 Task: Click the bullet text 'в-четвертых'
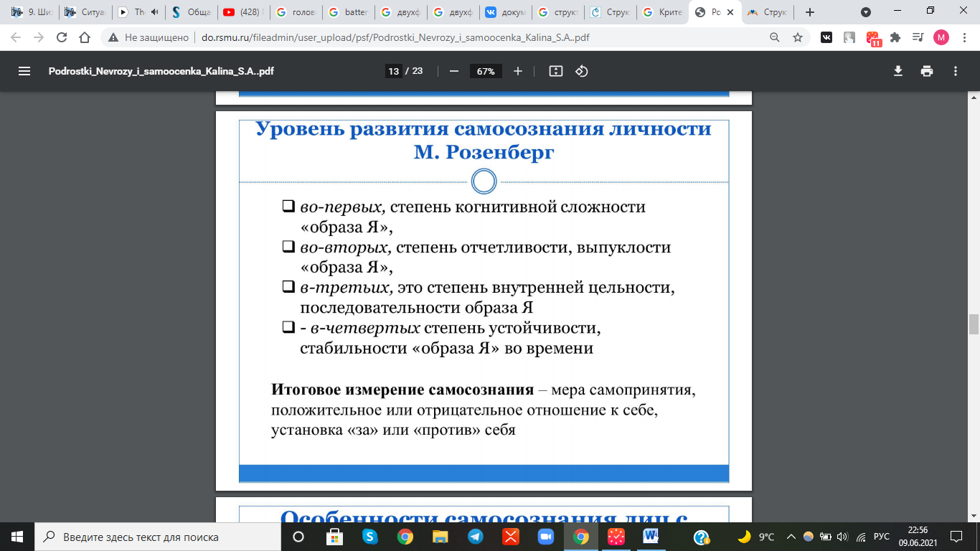coord(365,329)
